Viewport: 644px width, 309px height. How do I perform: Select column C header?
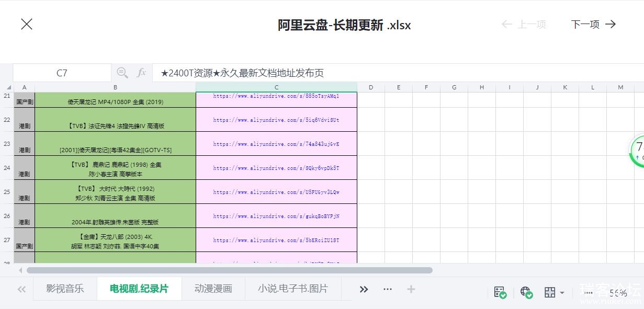[276, 87]
